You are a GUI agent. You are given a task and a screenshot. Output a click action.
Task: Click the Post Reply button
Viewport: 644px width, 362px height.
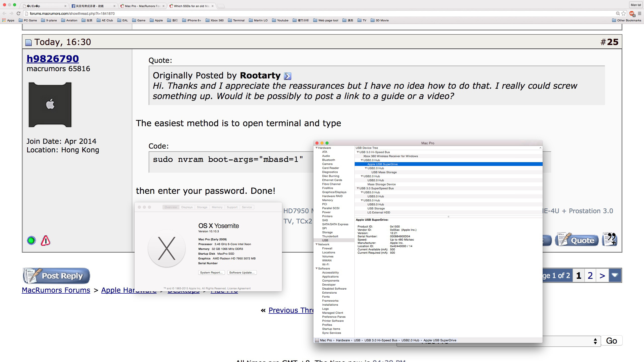point(56,276)
